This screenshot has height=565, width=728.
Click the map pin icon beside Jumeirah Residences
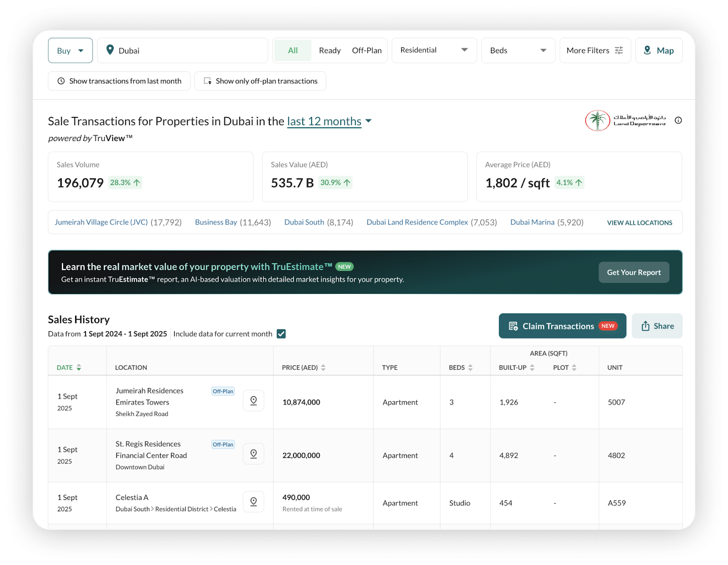click(253, 400)
